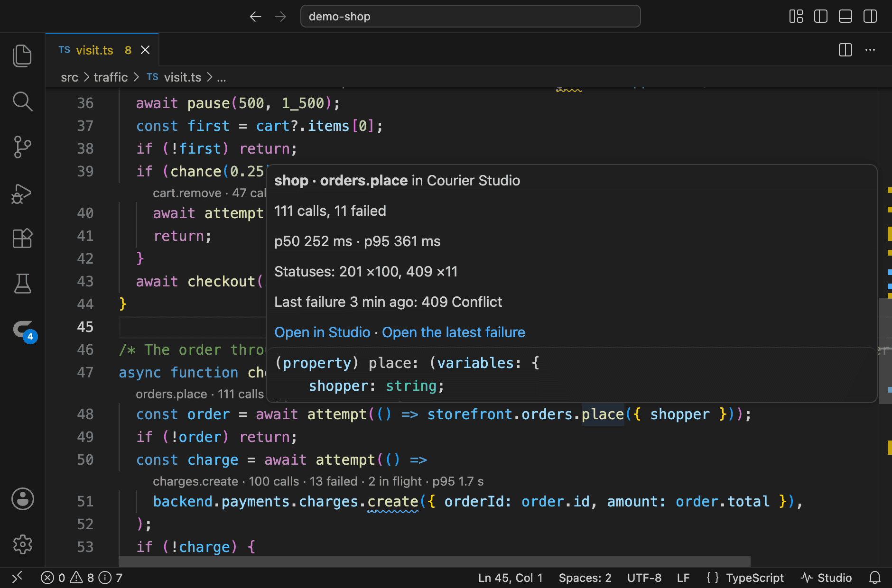Open the Search view

pyautogui.click(x=22, y=101)
